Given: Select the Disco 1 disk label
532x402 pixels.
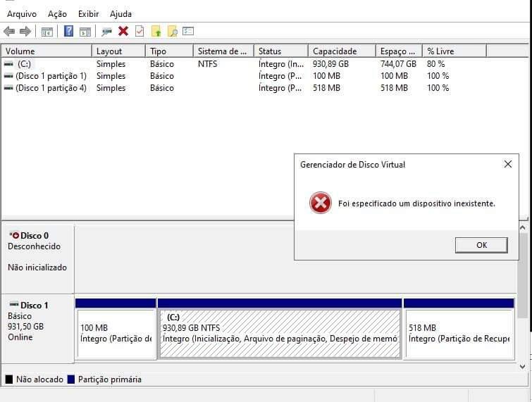Looking at the screenshot, I should 34,305.
